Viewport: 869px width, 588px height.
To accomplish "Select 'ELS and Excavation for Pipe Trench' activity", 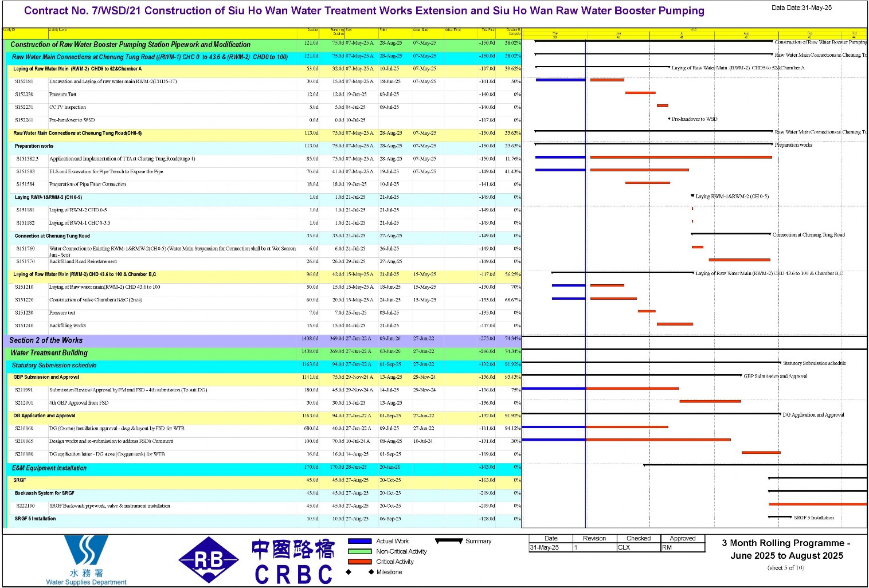I will (x=106, y=171).
